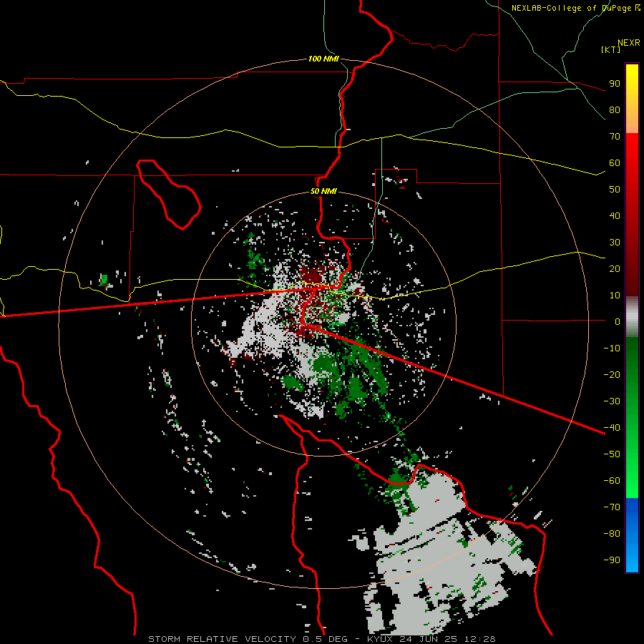Click the 70 knot scale label
Screen dimensions: 644x644
(615, 137)
